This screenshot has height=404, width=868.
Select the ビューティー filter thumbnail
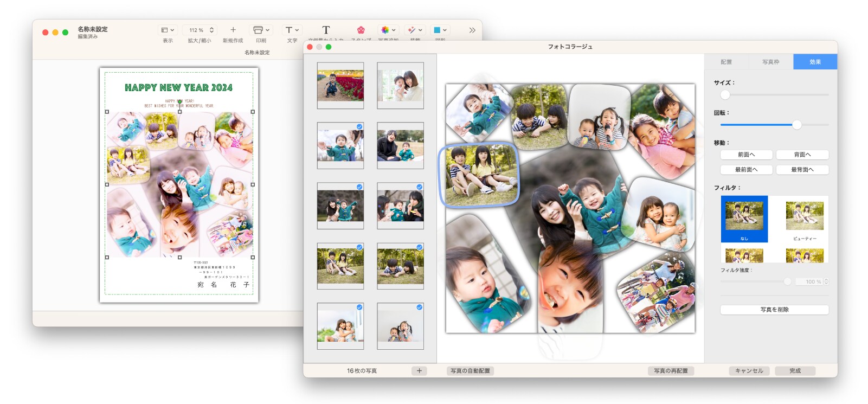pyautogui.click(x=805, y=219)
